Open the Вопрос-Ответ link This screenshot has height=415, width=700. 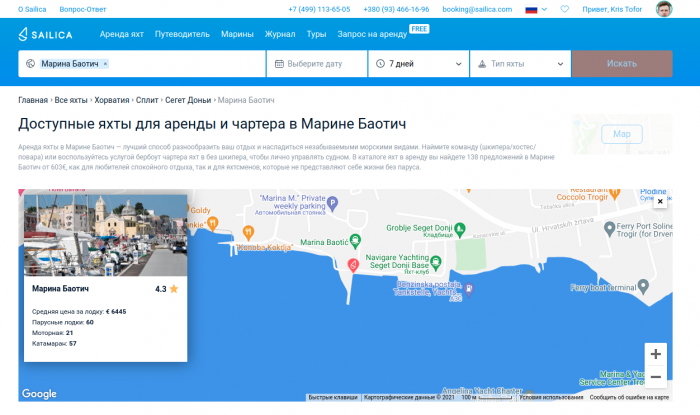coord(83,9)
